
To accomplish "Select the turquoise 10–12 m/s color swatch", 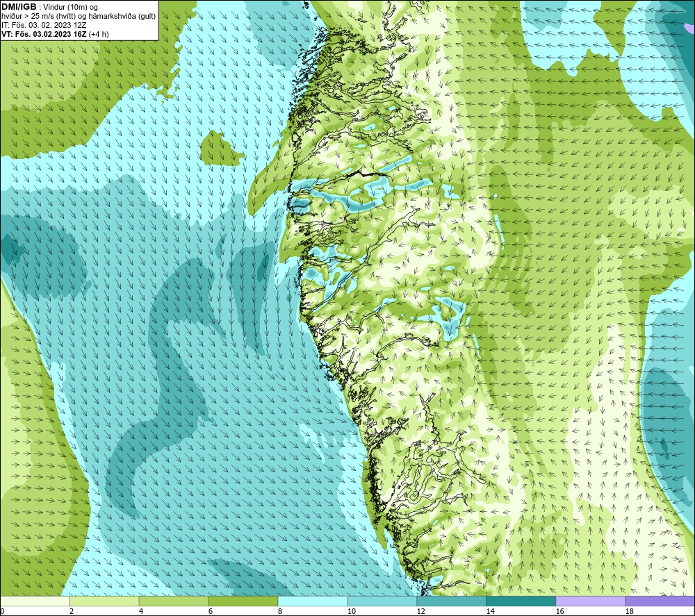I will [382, 601].
